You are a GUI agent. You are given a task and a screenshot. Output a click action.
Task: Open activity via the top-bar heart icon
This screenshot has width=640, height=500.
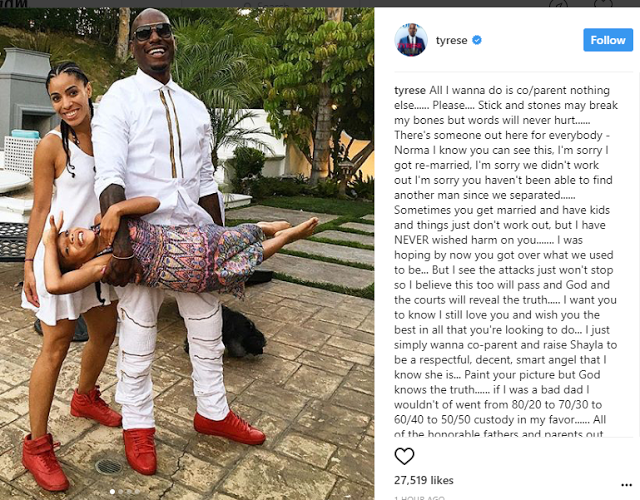point(603,4)
